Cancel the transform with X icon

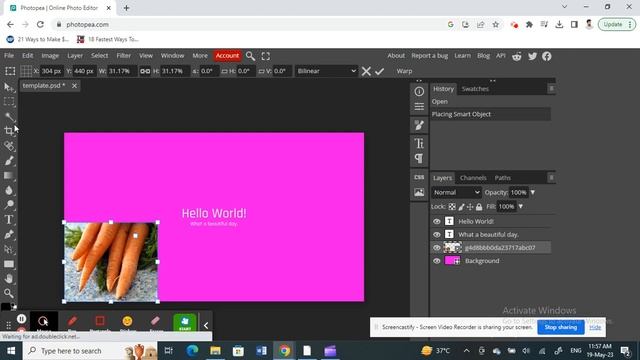[366, 71]
